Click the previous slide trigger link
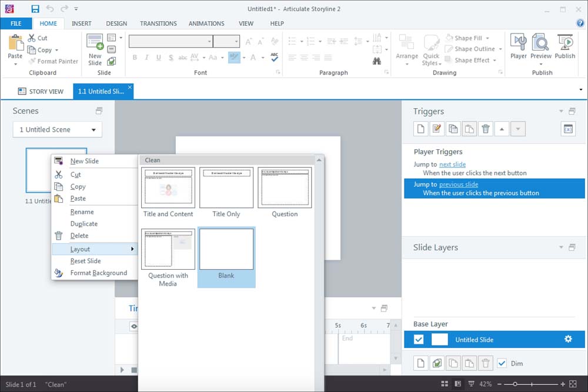Image resolution: width=588 pixels, height=392 pixels. click(459, 185)
